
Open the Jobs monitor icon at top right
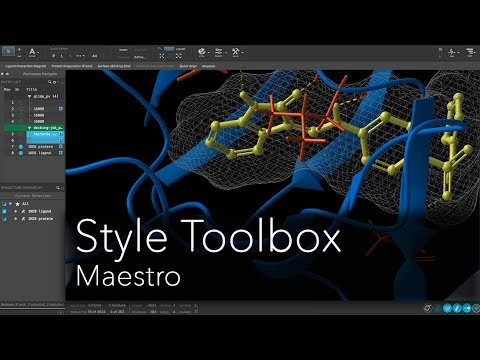452,52
